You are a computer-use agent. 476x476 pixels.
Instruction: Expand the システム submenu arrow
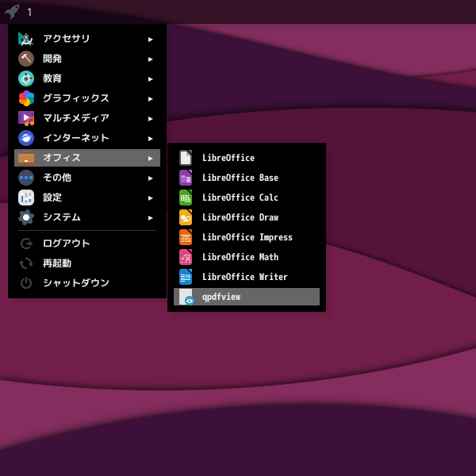click(151, 217)
